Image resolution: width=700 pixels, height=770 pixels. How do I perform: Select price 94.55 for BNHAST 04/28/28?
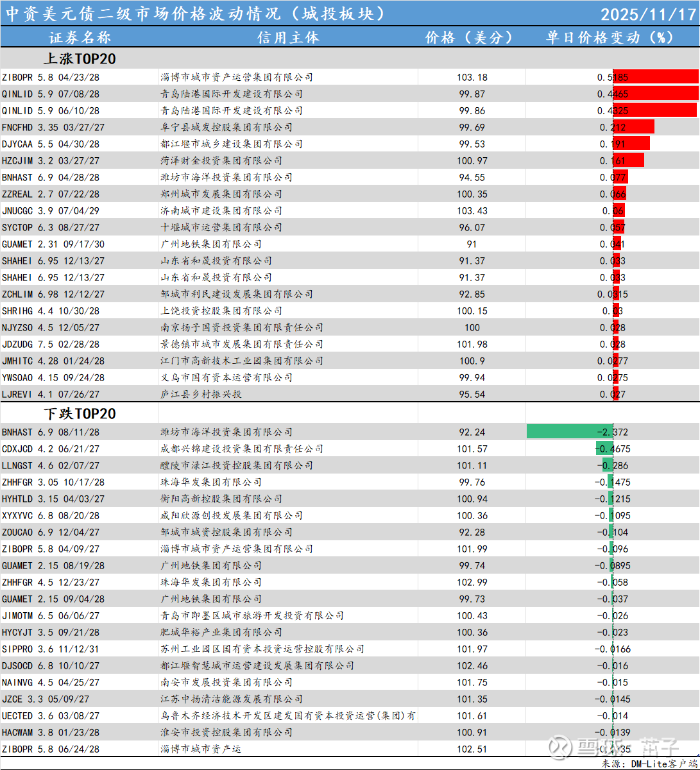tap(472, 177)
